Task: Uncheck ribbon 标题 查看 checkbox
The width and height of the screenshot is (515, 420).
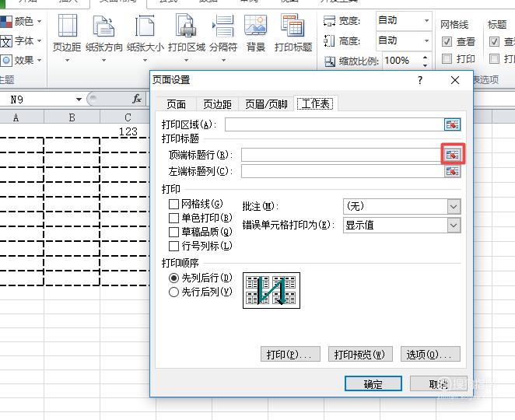Action: tap(494, 42)
